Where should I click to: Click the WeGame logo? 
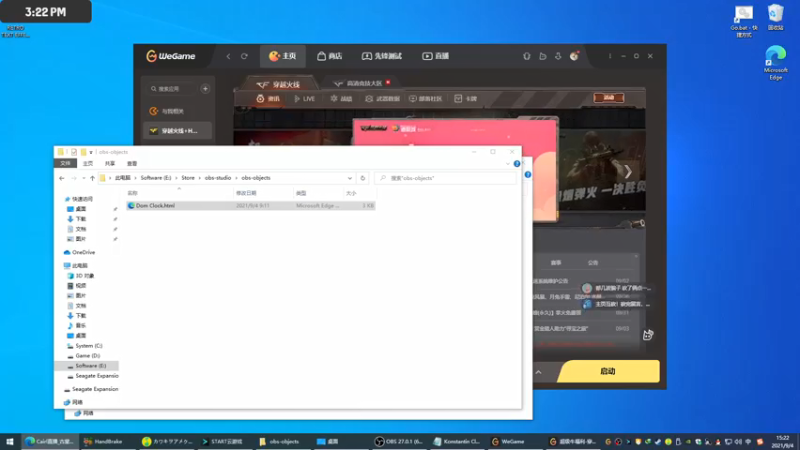click(x=171, y=56)
